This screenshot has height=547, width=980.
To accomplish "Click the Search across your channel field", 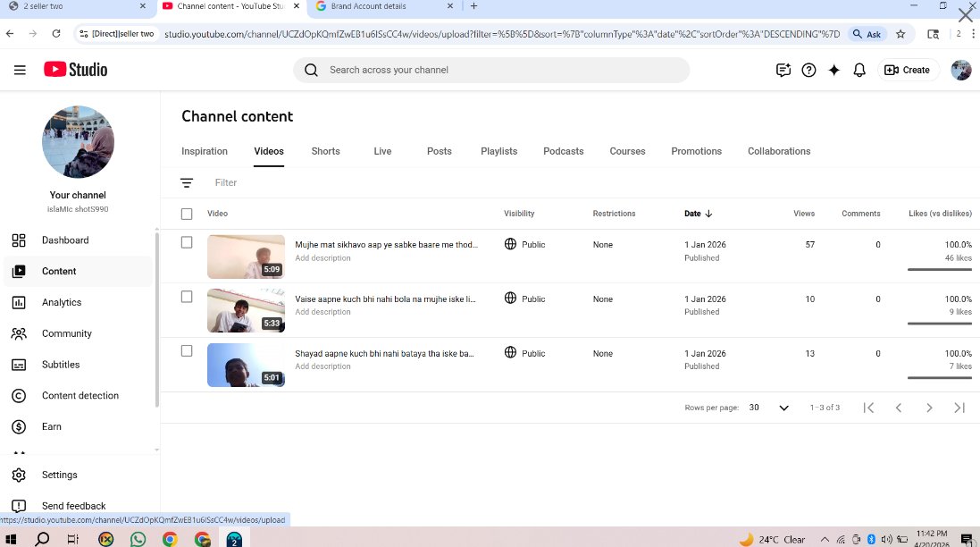I will 491,70.
